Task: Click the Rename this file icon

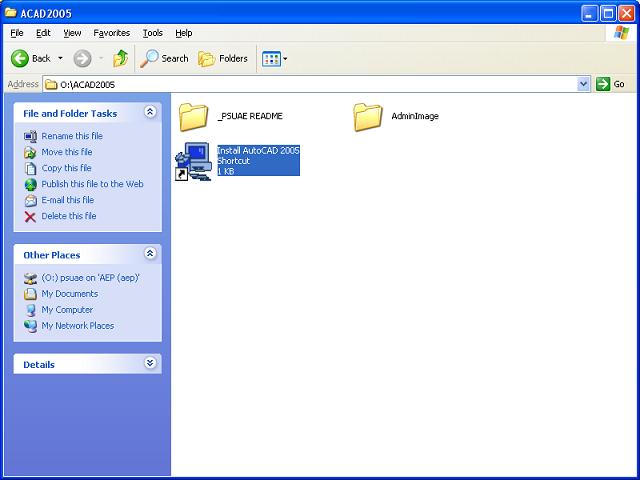Action: coord(30,136)
